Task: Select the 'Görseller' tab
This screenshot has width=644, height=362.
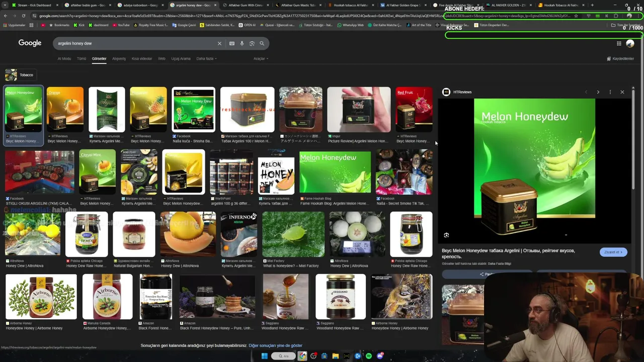Action: (x=99, y=58)
